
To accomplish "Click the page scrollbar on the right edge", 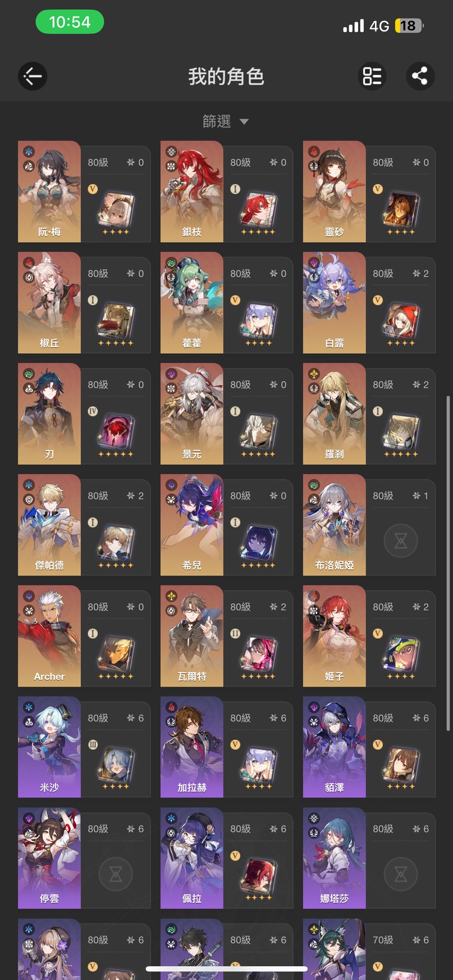I will pyautogui.click(x=448, y=563).
